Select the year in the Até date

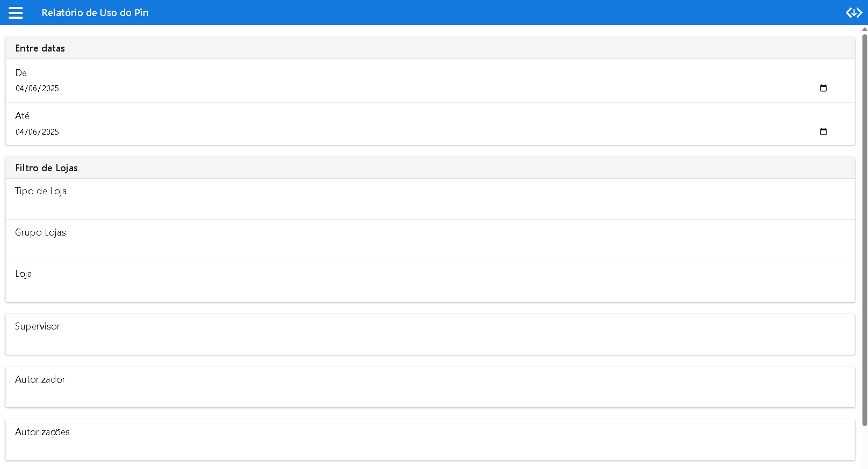click(50, 132)
